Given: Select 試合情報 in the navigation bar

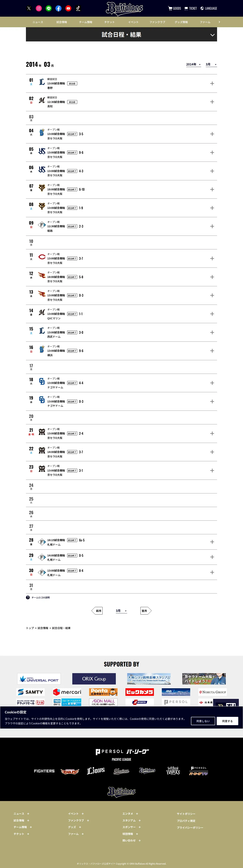Looking at the screenshot, I should click(x=62, y=22).
